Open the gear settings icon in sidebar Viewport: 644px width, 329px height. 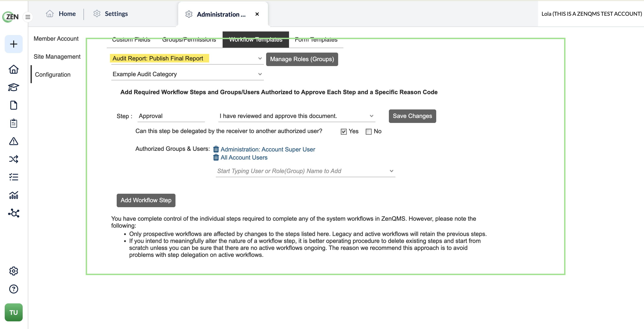[x=13, y=271]
